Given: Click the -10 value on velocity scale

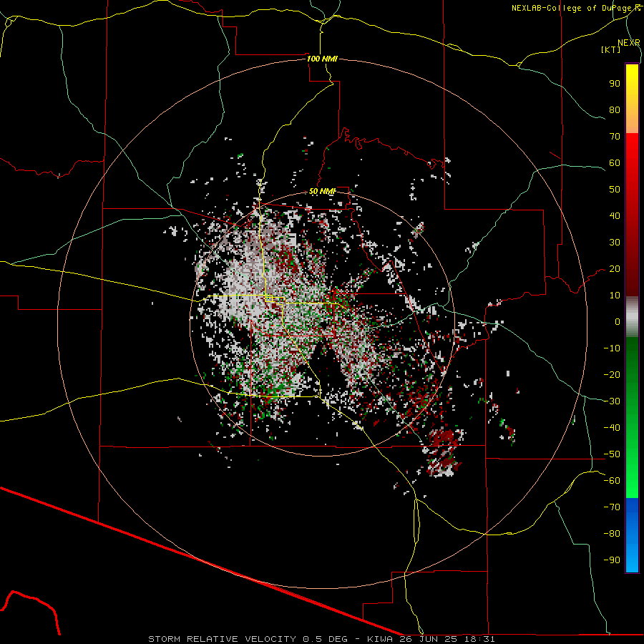Looking at the screenshot, I should (612, 348).
